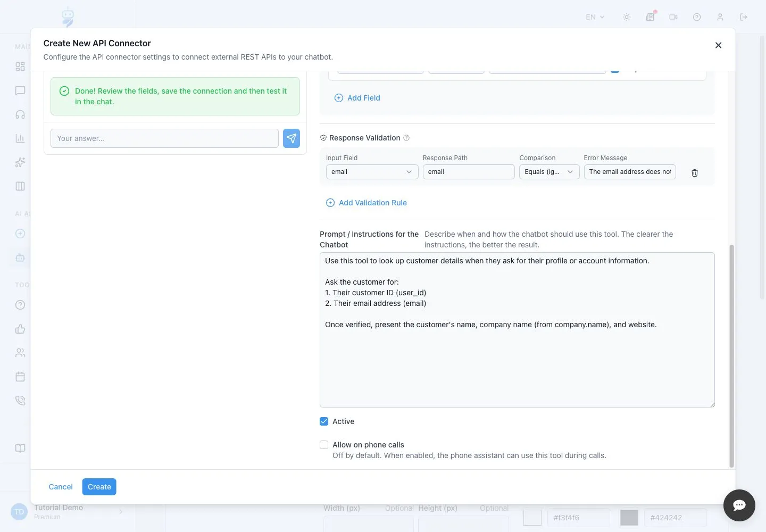The height and width of the screenshot is (532, 766).
Task: Click the plus circle icon in sidebar
Action: 20,234
